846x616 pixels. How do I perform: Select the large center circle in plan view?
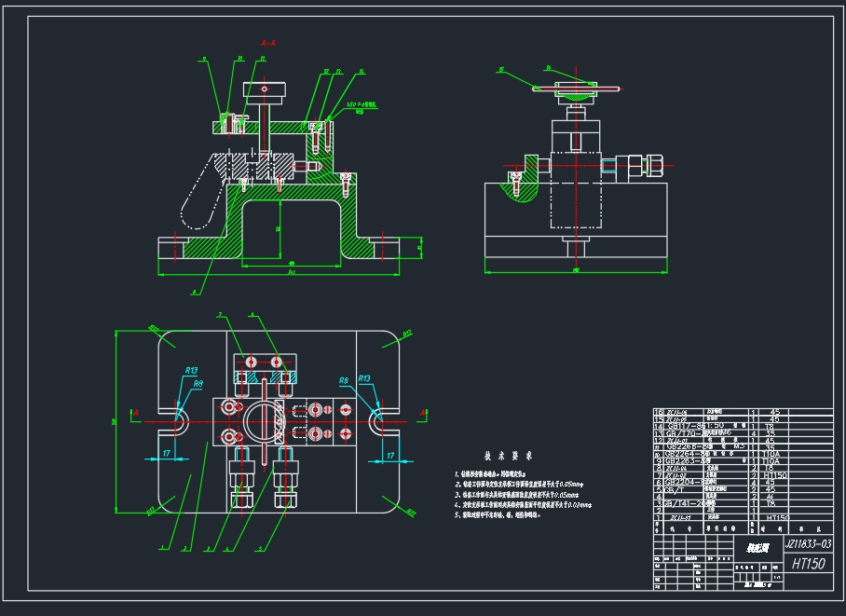pos(263,422)
